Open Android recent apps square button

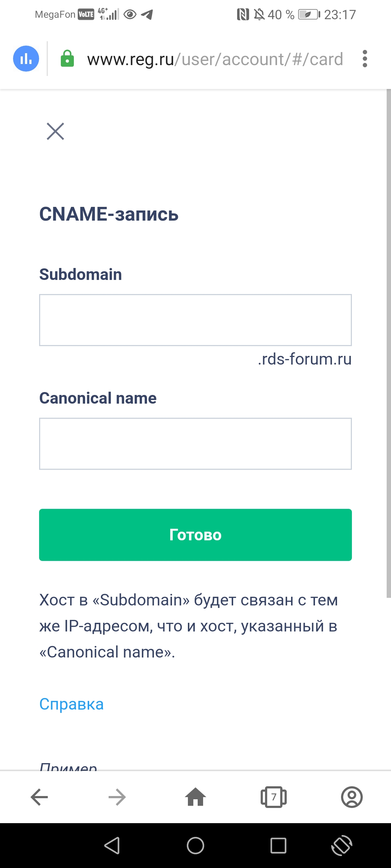click(278, 846)
